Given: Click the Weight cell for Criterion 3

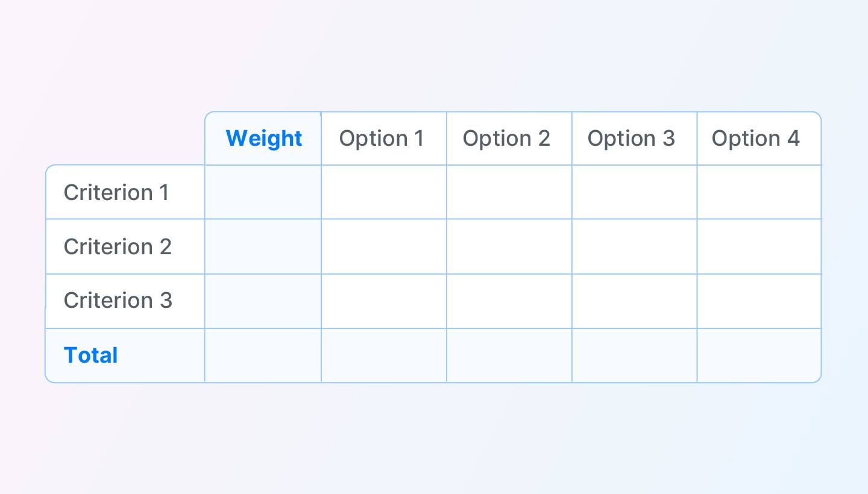Looking at the screenshot, I should coord(263,301).
